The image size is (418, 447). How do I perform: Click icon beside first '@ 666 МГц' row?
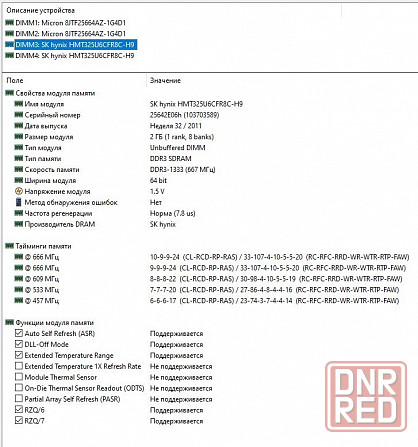19,257
